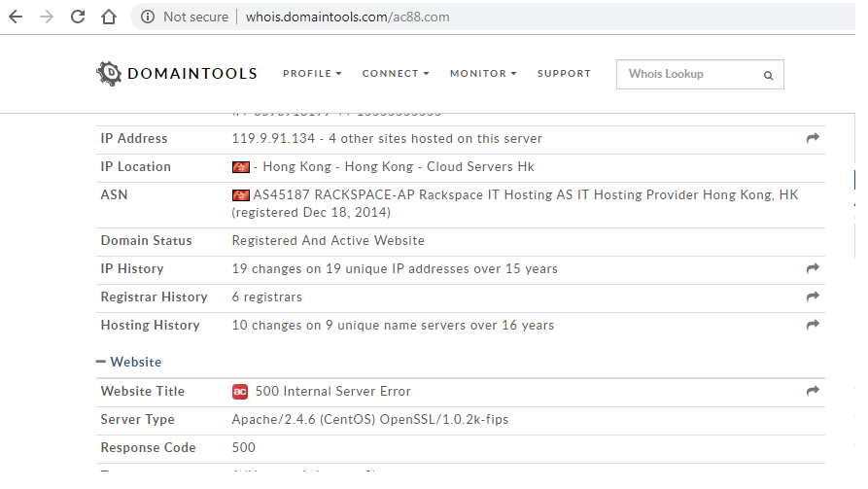Open IP Address row share arrow

pyautogui.click(x=813, y=138)
